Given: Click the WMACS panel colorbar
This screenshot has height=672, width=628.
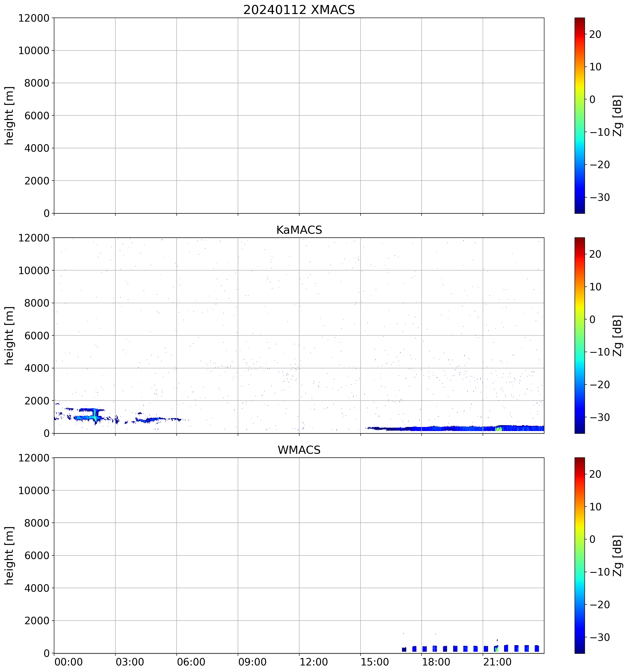Looking at the screenshot, I should (x=579, y=555).
